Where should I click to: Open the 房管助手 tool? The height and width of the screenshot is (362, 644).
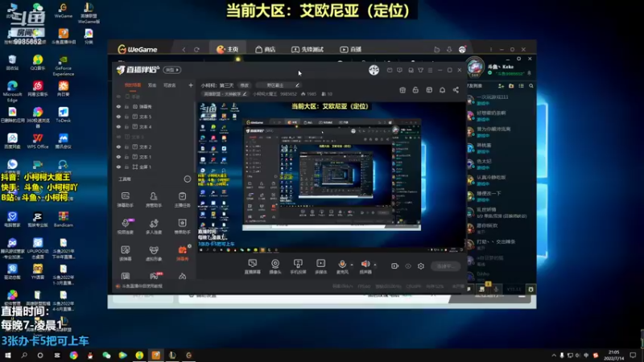click(154, 199)
